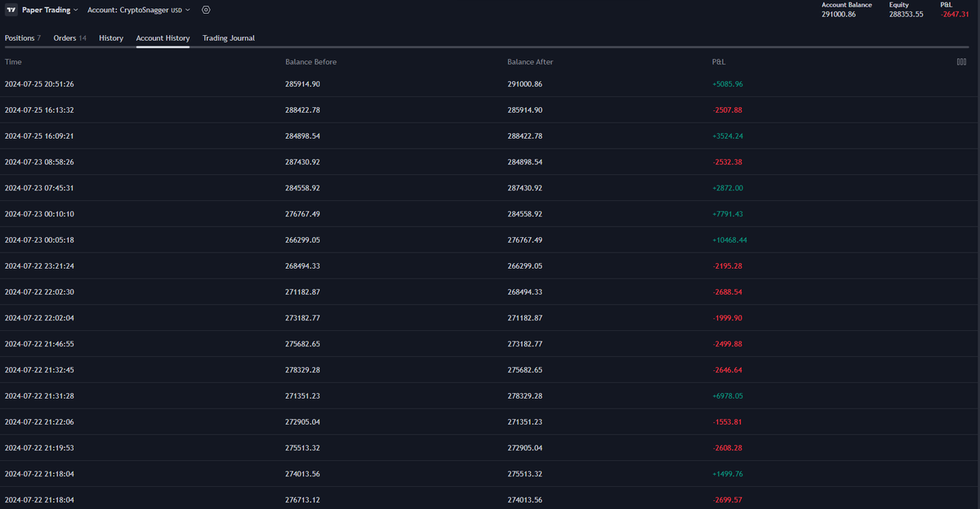Select the Account History tab
Image resolution: width=980 pixels, height=509 pixels.
click(163, 38)
